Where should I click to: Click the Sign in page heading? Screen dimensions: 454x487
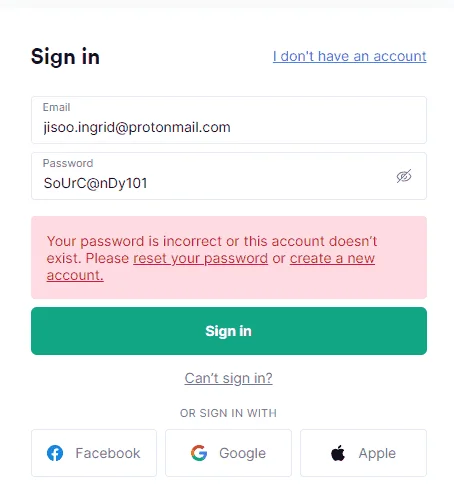click(65, 57)
